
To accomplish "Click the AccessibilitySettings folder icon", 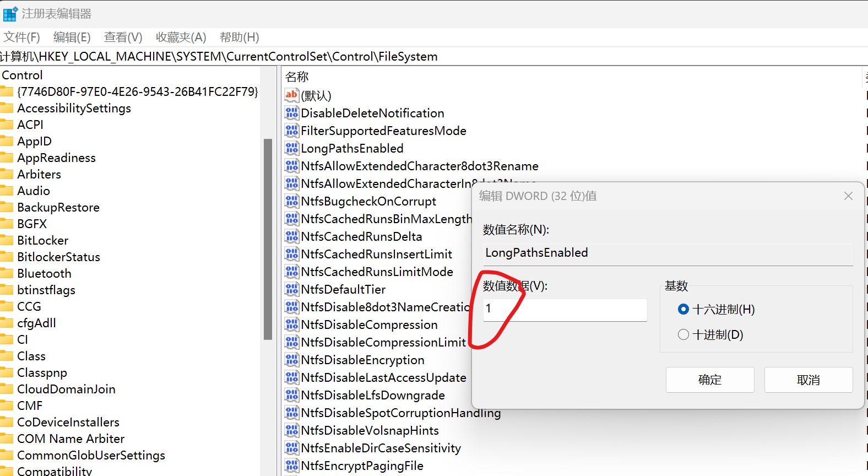I will (x=7, y=108).
